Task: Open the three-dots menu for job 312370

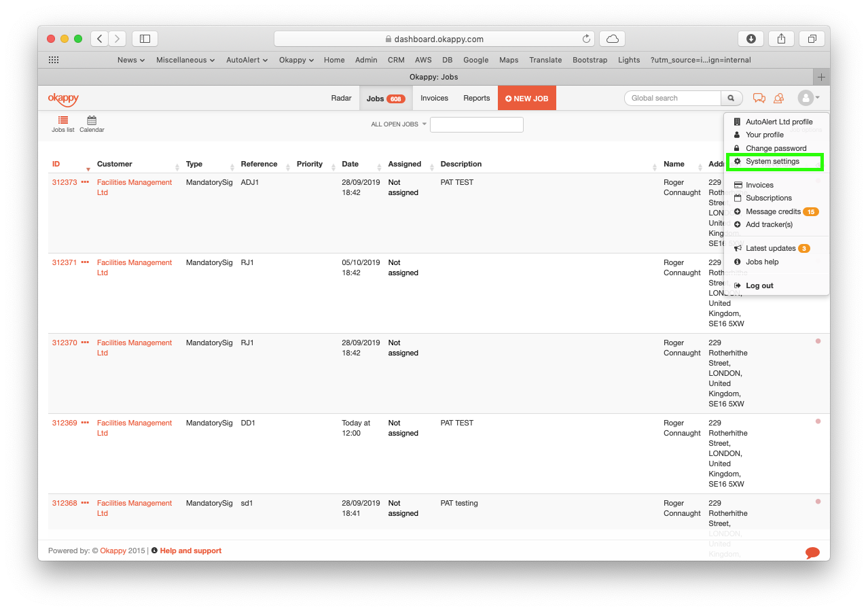Action: pyautogui.click(x=85, y=343)
